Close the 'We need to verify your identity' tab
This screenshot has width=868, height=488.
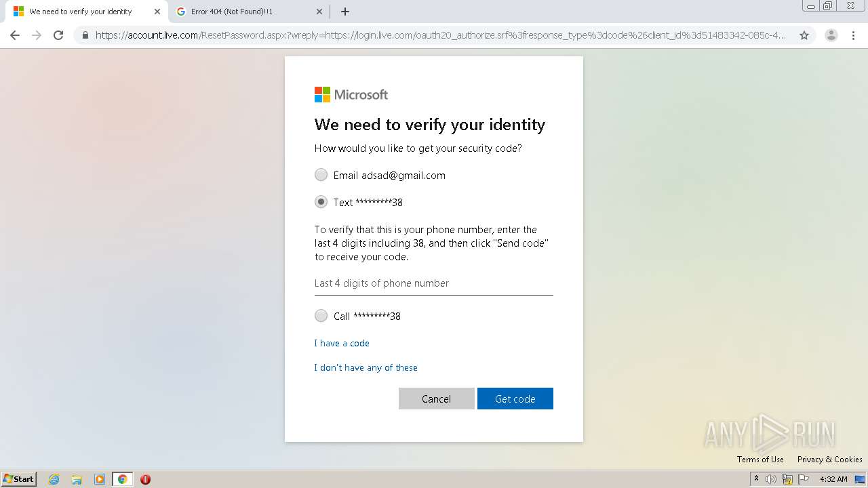coord(157,12)
